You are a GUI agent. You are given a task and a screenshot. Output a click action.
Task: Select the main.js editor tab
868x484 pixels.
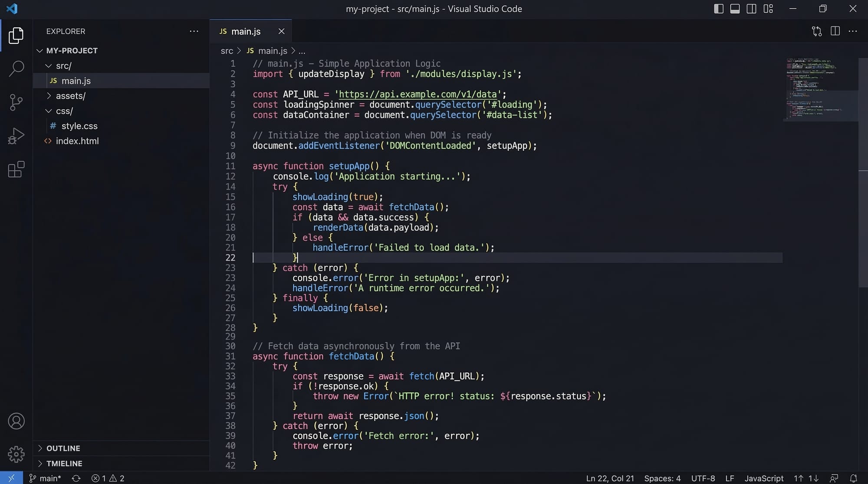pyautogui.click(x=246, y=31)
